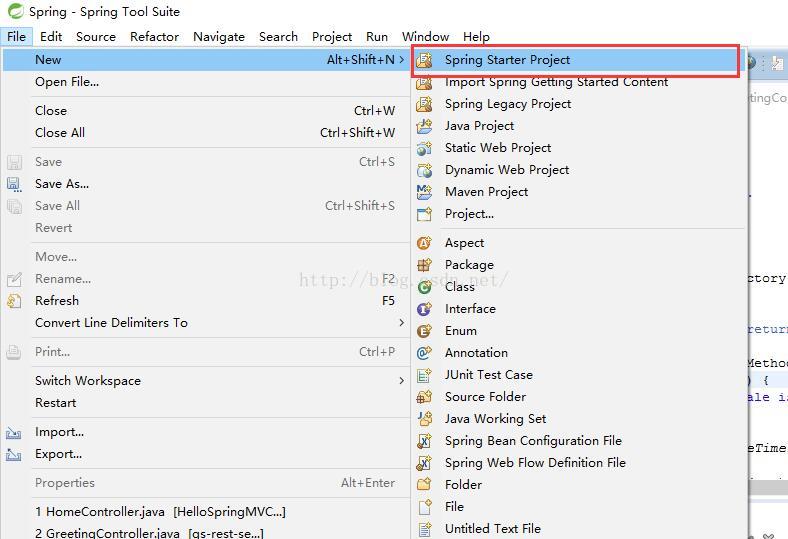Choose Open File... from File menu
This screenshot has width=788, height=539.
click(206, 82)
